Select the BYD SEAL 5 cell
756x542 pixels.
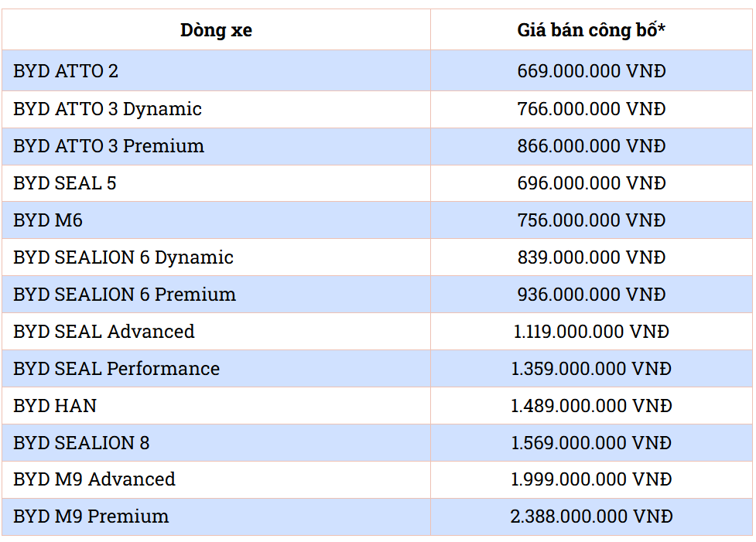[x=65, y=183]
